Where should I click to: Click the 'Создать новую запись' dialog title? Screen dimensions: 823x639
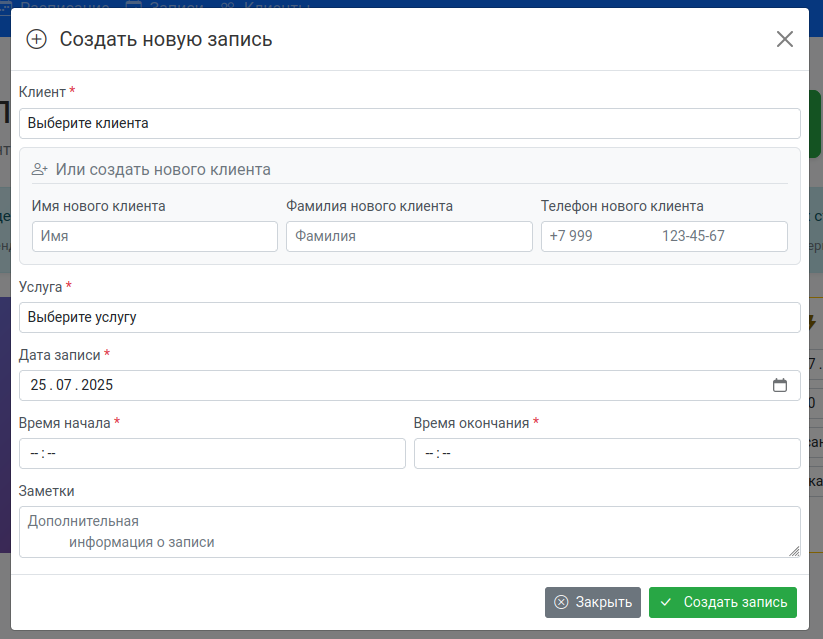point(166,39)
